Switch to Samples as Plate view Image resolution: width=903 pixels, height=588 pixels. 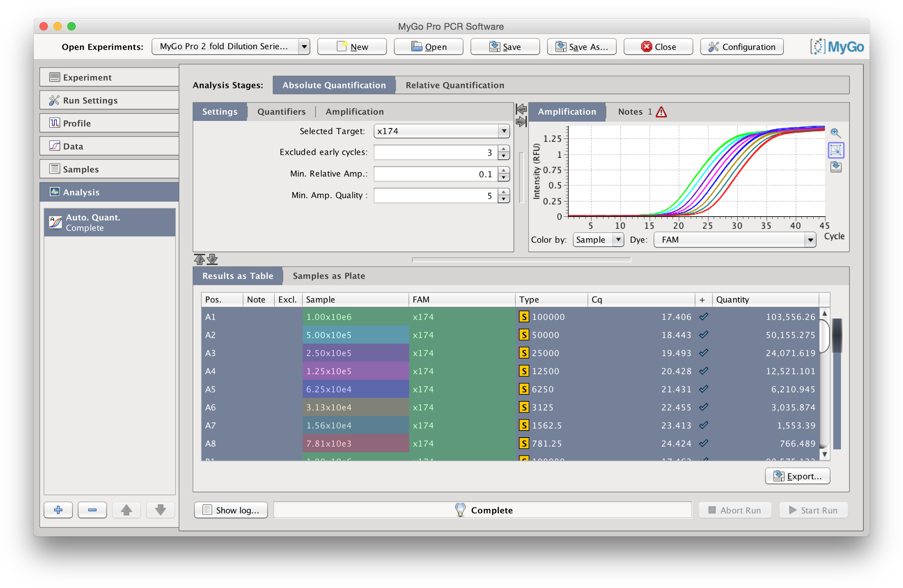click(329, 276)
